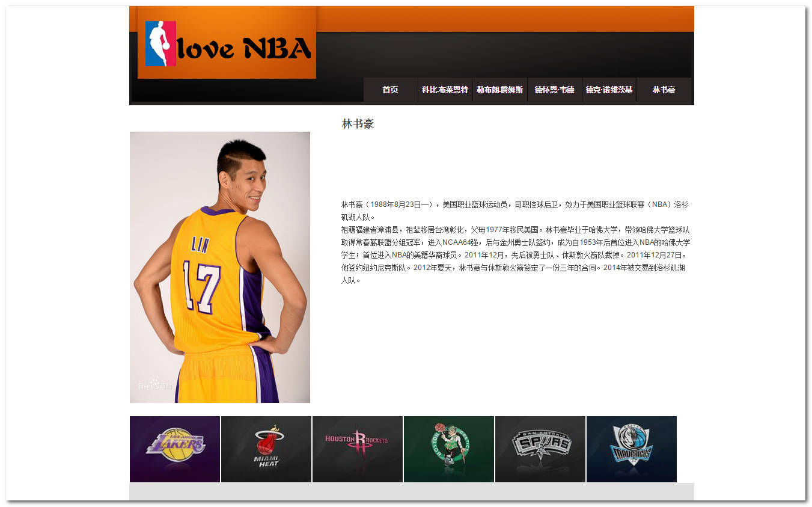Open the 科比·布莱恩特 menu item
The width and height of the screenshot is (812, 507).
(445, 90)
